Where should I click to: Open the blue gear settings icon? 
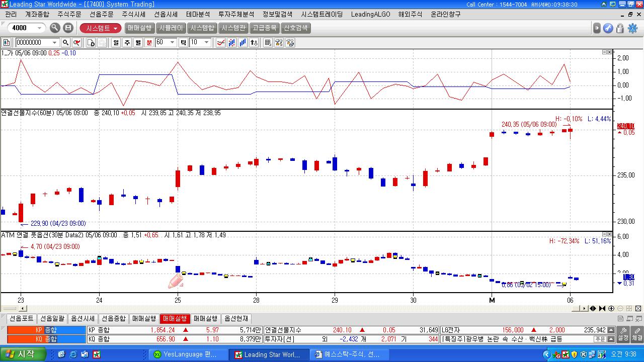click(x=633, y=28)
